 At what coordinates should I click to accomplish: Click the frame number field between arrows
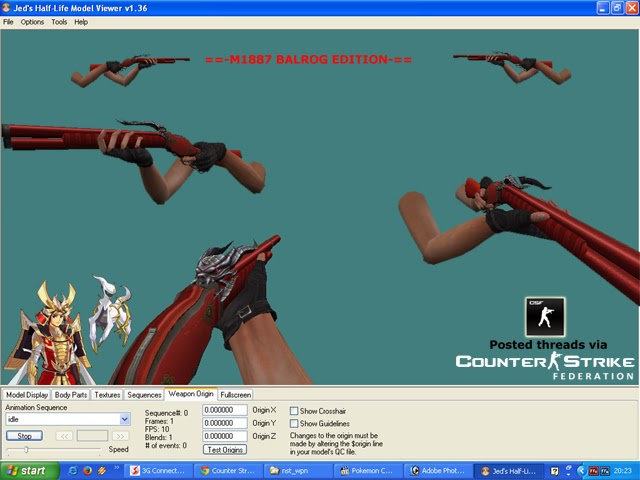tap(92, 436)
